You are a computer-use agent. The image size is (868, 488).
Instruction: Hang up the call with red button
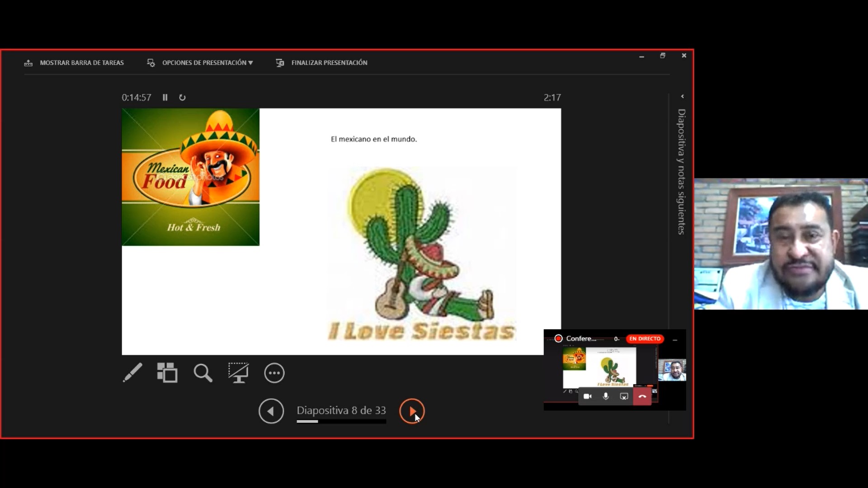[x=642, y=396]
